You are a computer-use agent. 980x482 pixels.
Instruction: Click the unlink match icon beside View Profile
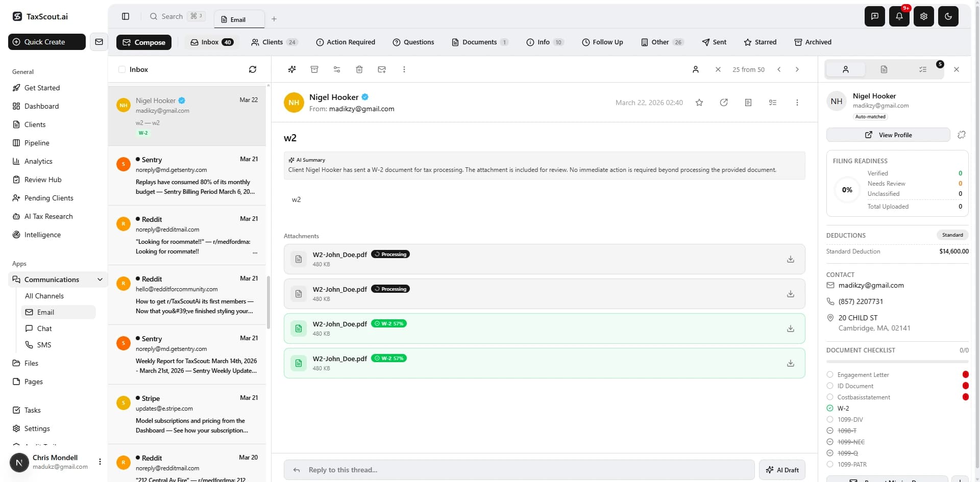point(962,135)
